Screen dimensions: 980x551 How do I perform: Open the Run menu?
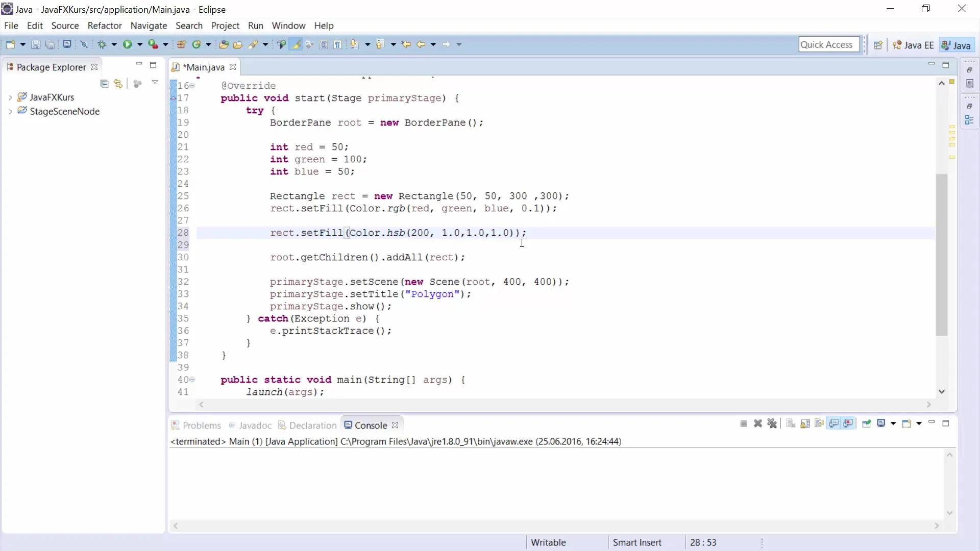[x=256, y=26]
